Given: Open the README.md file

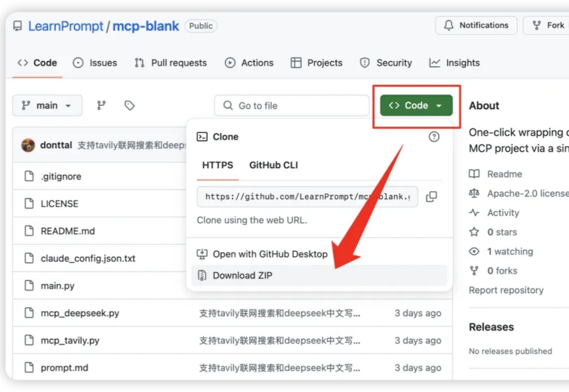Looking at the screenshot, I should pyautogui.click(x=68, y=231).
